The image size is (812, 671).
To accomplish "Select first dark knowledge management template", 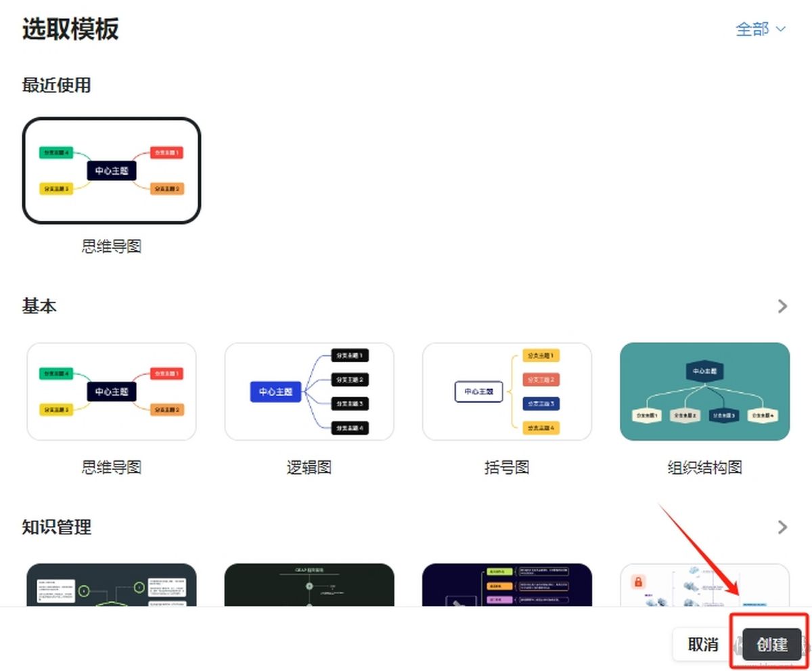I will (112, 584).
